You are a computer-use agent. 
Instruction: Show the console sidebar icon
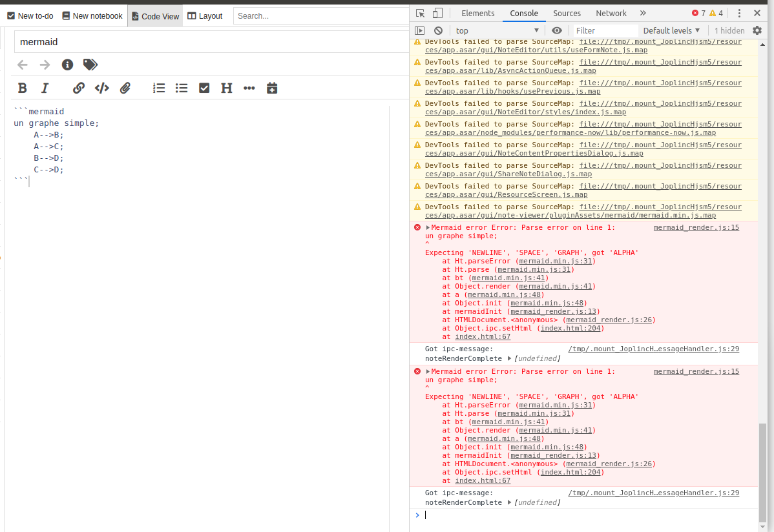(419, 30)
